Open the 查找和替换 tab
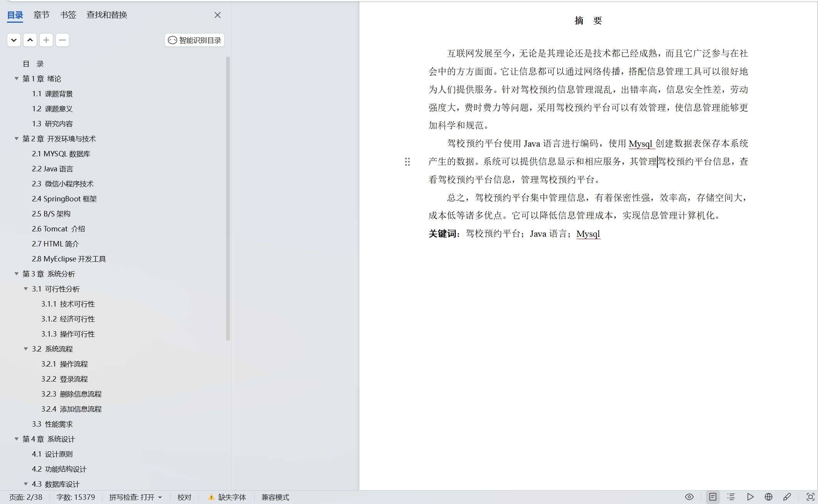This screenshot has width=818, height=504. 107,15
